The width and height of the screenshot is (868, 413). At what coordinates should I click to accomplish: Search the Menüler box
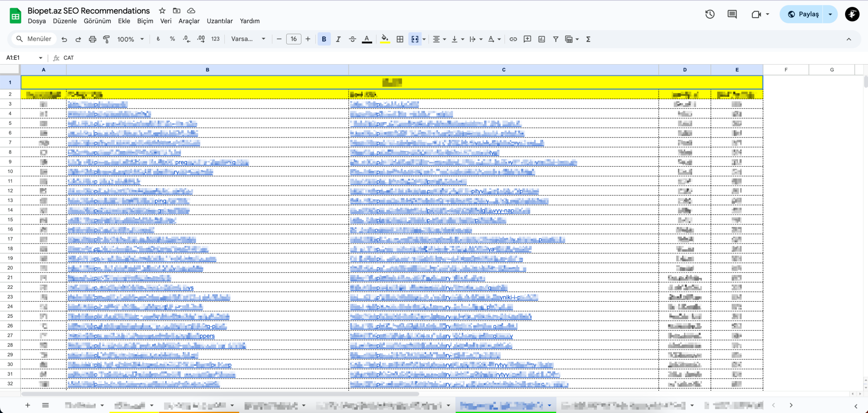(34, 39)
